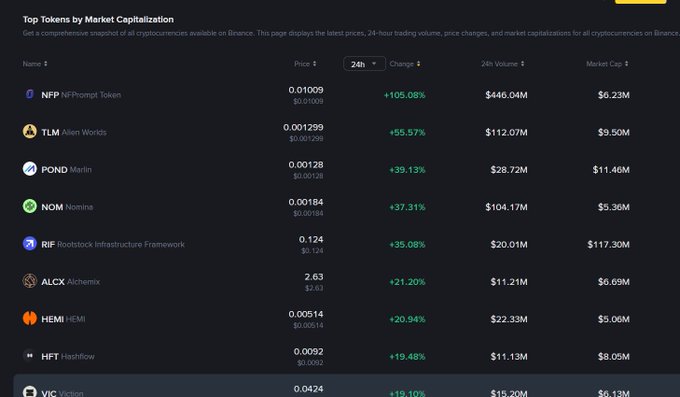Open RIF Rootstock Infrastructure Framework row
The image size is (680, 397).
347,244
